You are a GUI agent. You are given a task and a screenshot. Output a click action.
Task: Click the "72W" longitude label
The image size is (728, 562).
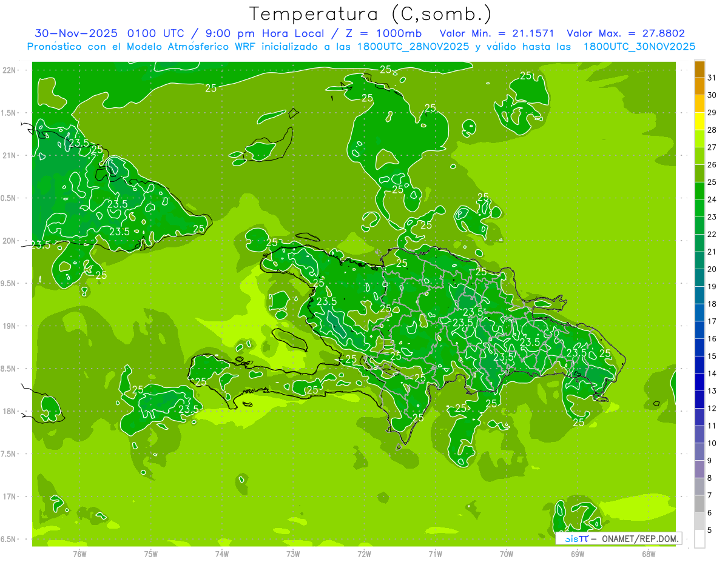364,555
